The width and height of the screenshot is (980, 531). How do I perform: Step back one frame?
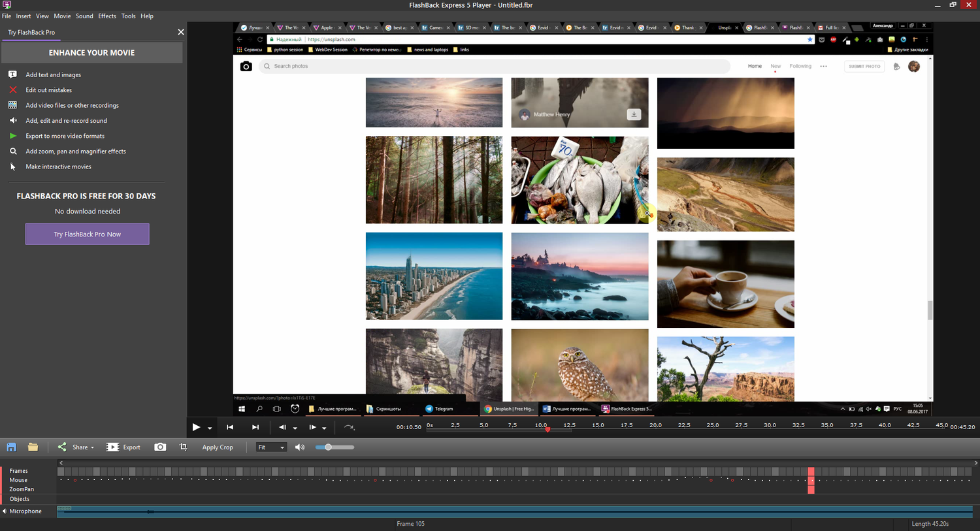[x=282, y=427]
